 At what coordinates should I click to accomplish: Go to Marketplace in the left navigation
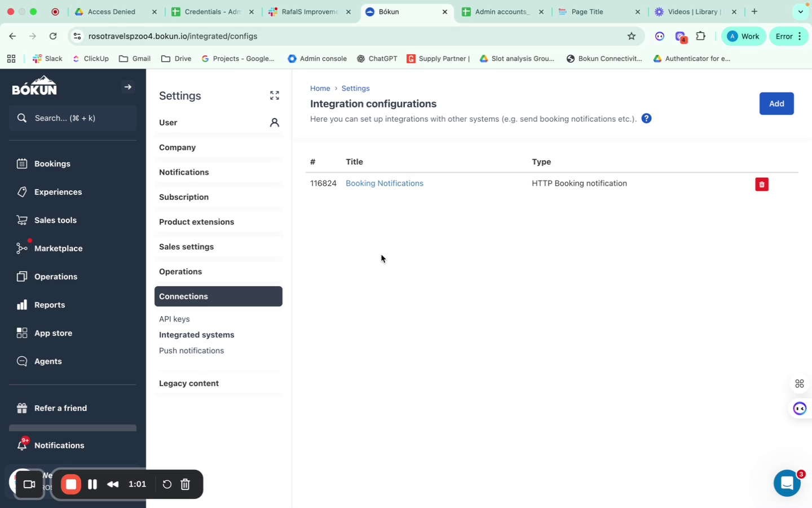click(x=58, y=248)
